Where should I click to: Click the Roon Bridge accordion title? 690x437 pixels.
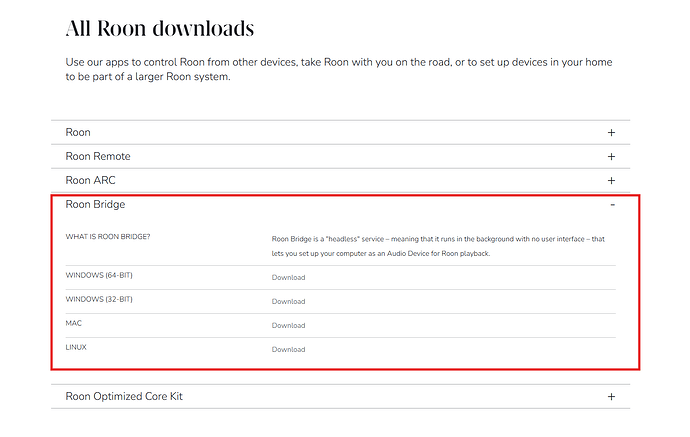point(95,204)
